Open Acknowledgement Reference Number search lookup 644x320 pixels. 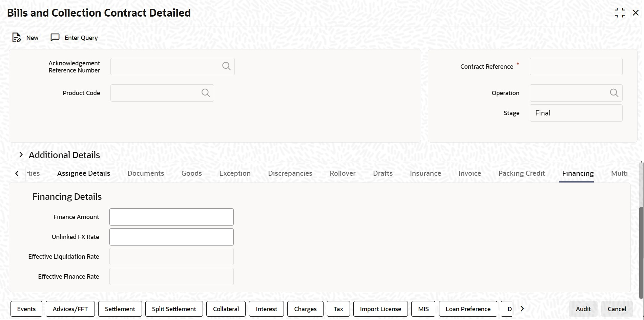coord(226,66)
